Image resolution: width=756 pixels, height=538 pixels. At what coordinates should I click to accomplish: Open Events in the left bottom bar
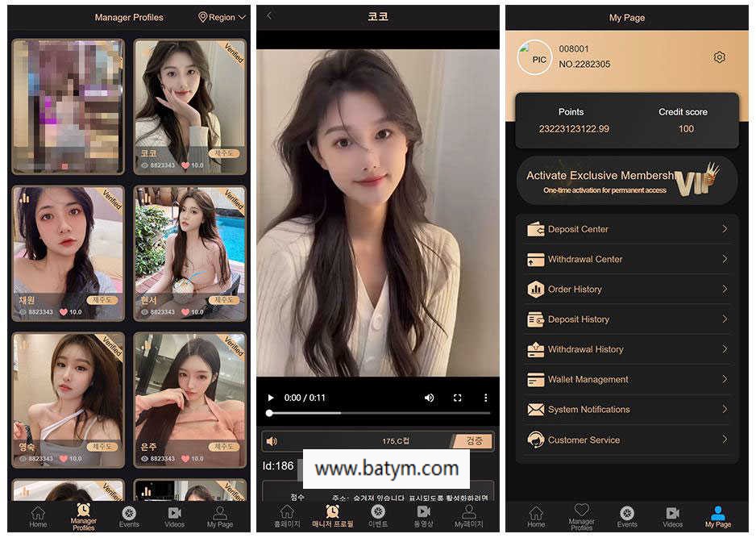[129, 516]
